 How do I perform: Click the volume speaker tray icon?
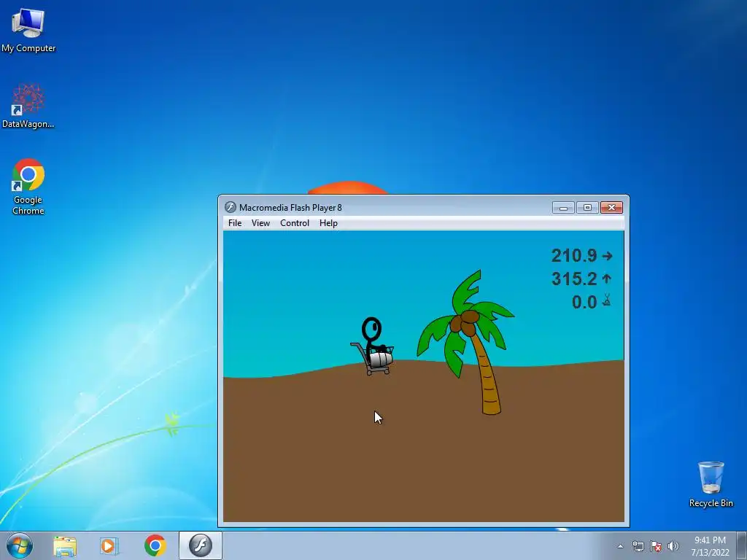tap(673, 546)
